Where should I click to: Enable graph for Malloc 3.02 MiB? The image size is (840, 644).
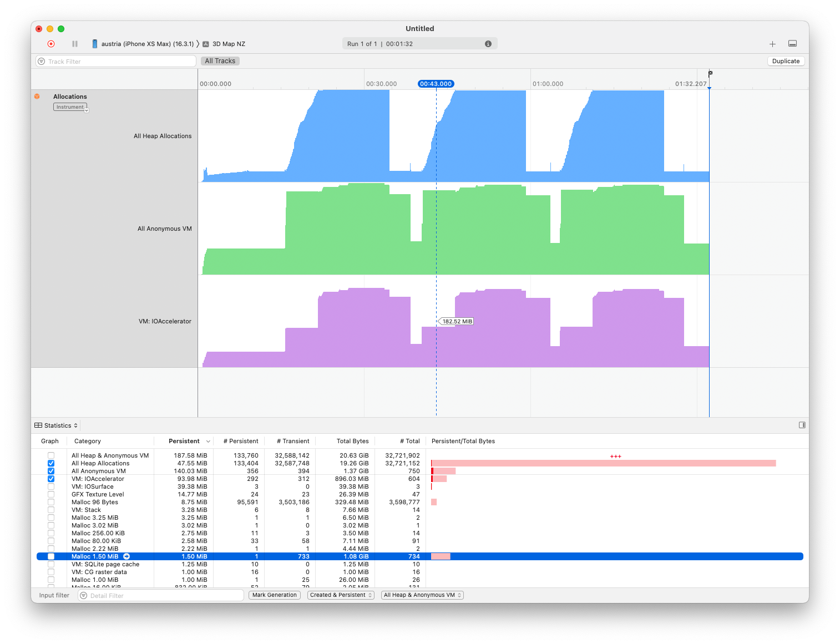point(51,525)
